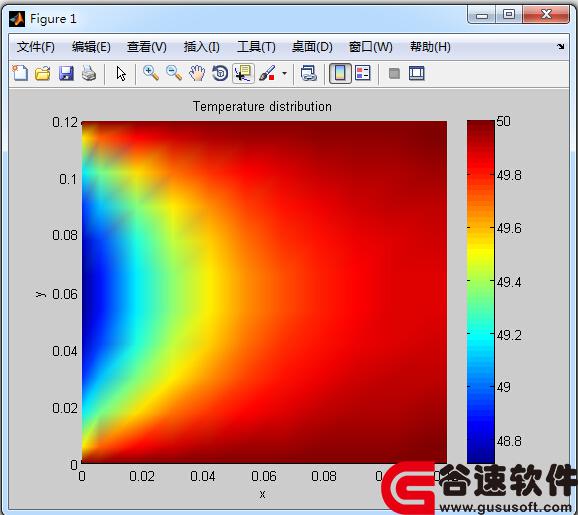Save the figure with the floppy icon
Viewport: 578px width, 515px height.
click(x=66, y=73)
